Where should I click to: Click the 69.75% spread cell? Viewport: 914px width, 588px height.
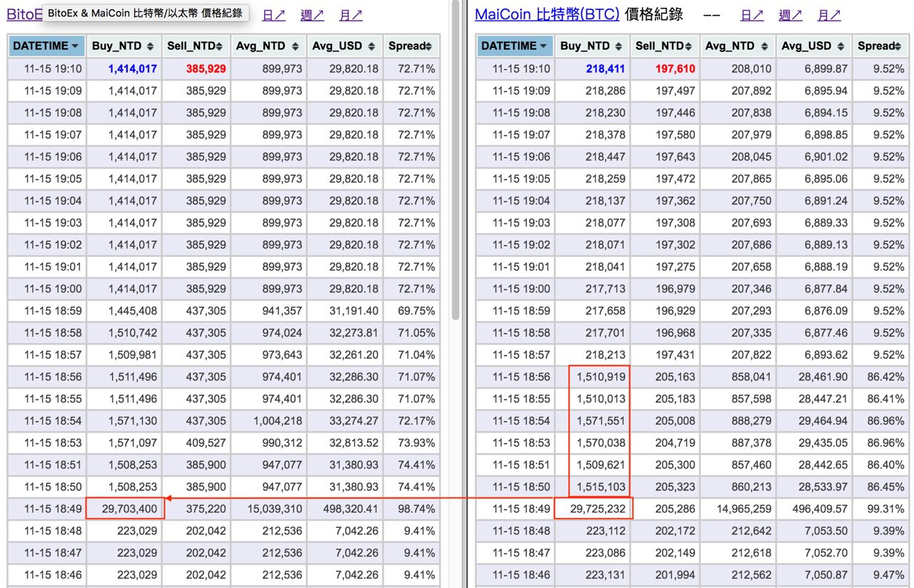click(411, 311)
